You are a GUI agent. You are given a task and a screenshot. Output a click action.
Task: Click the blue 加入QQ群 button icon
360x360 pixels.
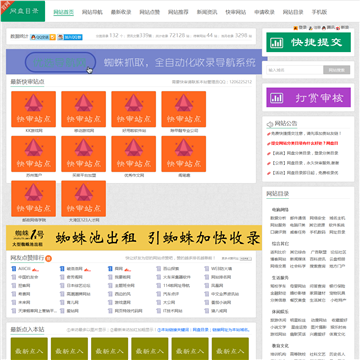[70, 37]
